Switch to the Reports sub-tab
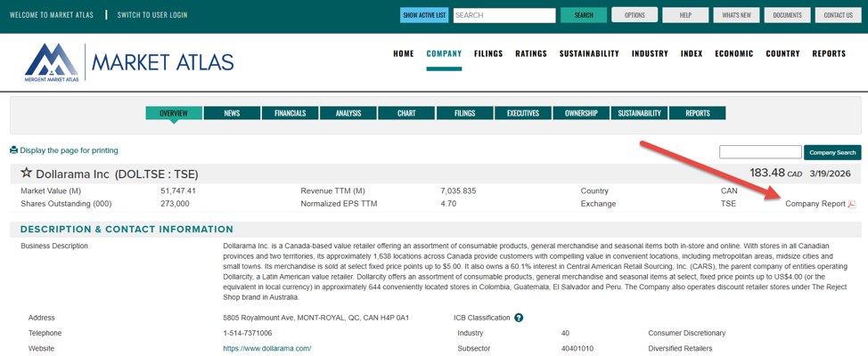 click(697, 113)
